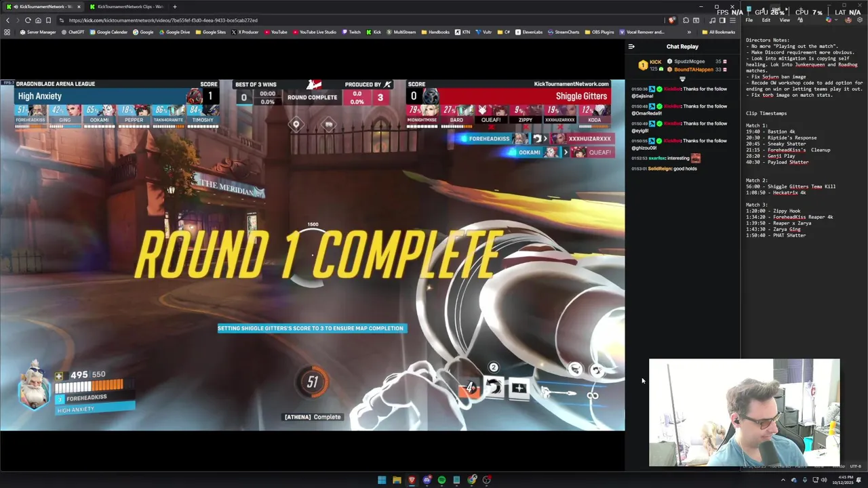The image size is (868, 488).
Task: Open the Notepad File menu
Action: pos(749,20)
